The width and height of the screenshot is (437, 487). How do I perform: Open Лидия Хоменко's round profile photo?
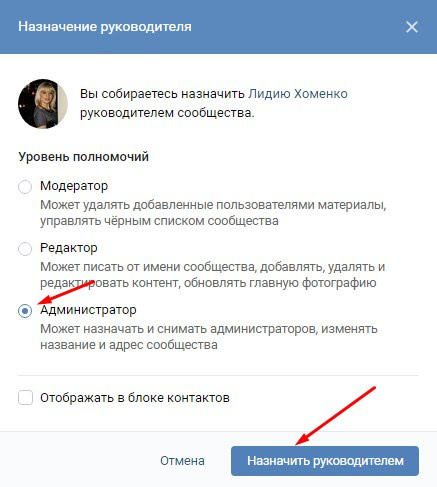coord(43,104)
